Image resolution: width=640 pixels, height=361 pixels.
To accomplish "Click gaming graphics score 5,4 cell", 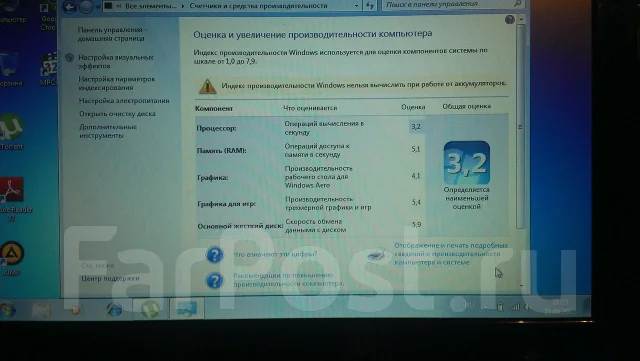I will (x=416, y=202).
